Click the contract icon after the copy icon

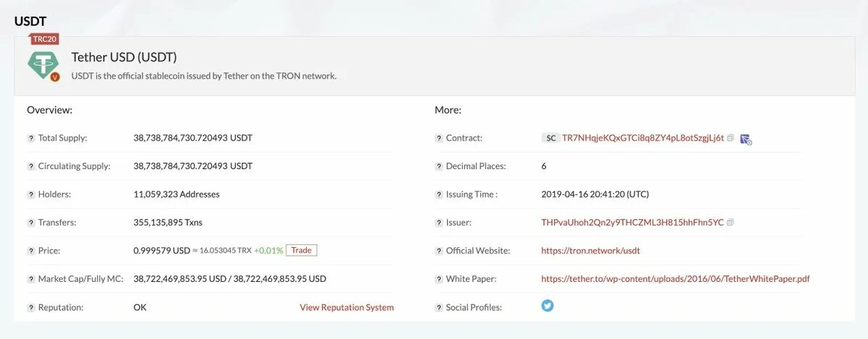point(746,139)
